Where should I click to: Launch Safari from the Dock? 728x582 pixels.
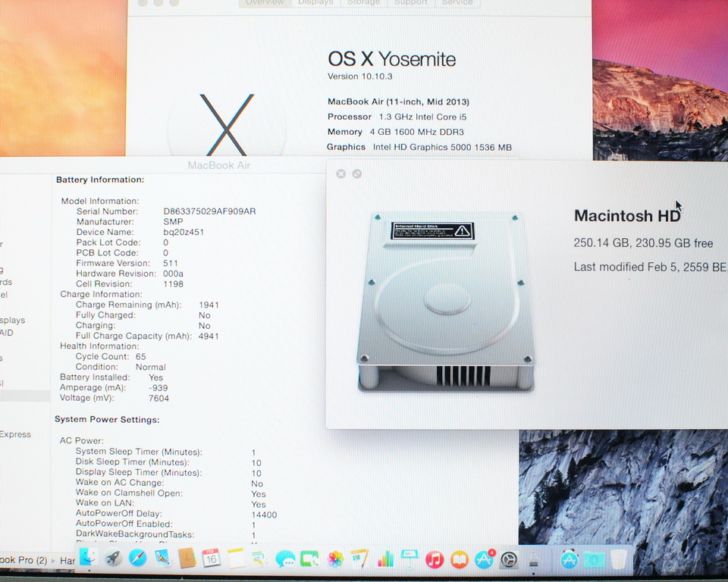(138, 559)
